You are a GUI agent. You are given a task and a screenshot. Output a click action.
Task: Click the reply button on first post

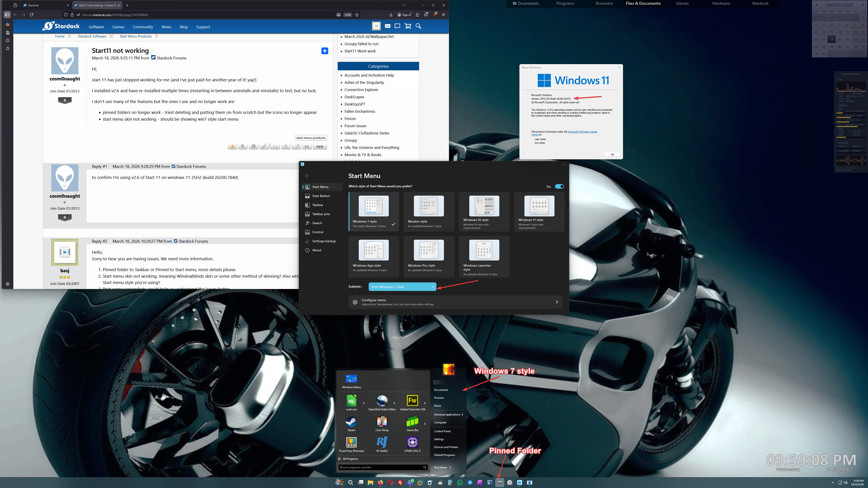tap(319, 146)
